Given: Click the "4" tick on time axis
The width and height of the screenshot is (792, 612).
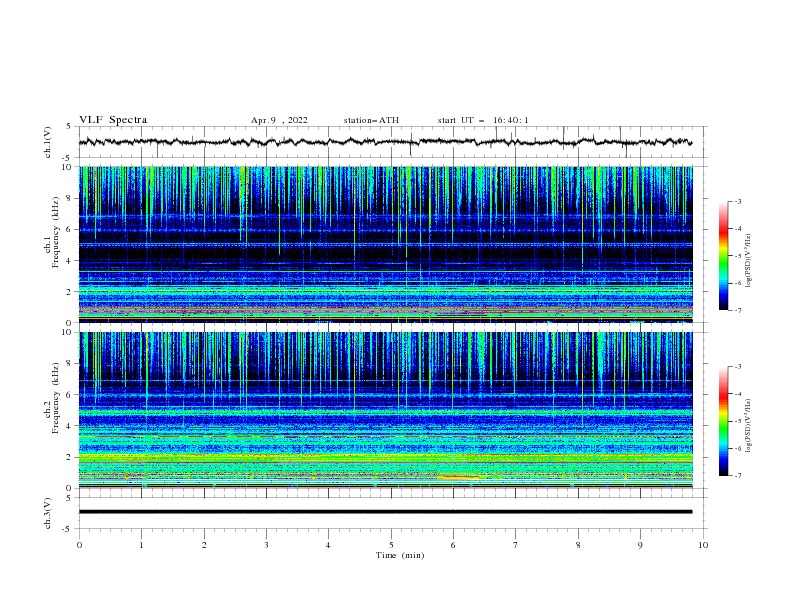Looking at the screenshot, I should pyautogui.click(x=329, y=545).
